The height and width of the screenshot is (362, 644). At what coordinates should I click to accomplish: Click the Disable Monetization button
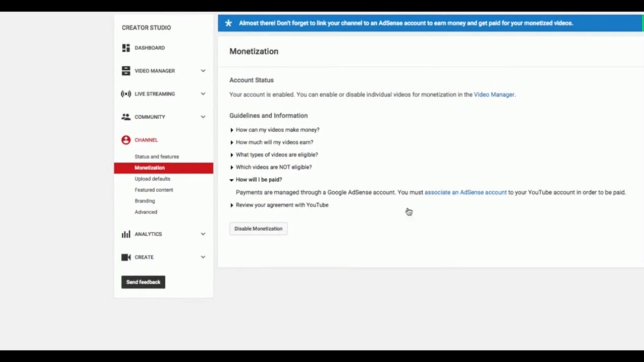point(258,229)
